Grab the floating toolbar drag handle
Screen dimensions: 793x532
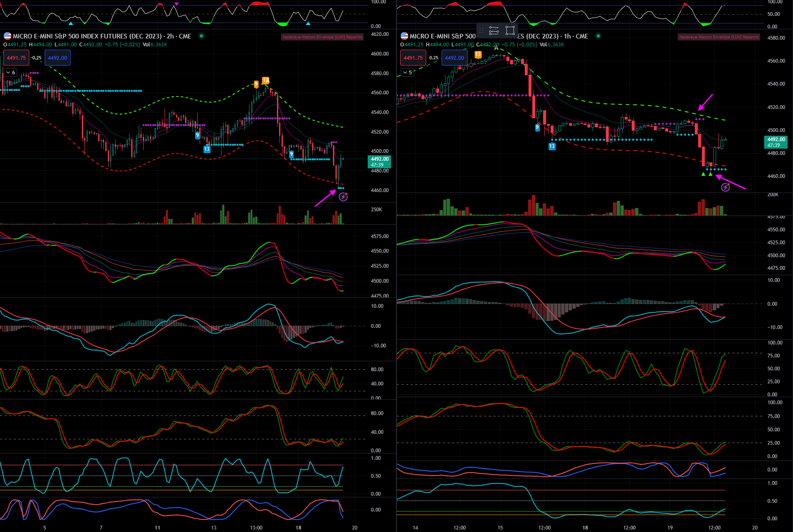point(481,30)
